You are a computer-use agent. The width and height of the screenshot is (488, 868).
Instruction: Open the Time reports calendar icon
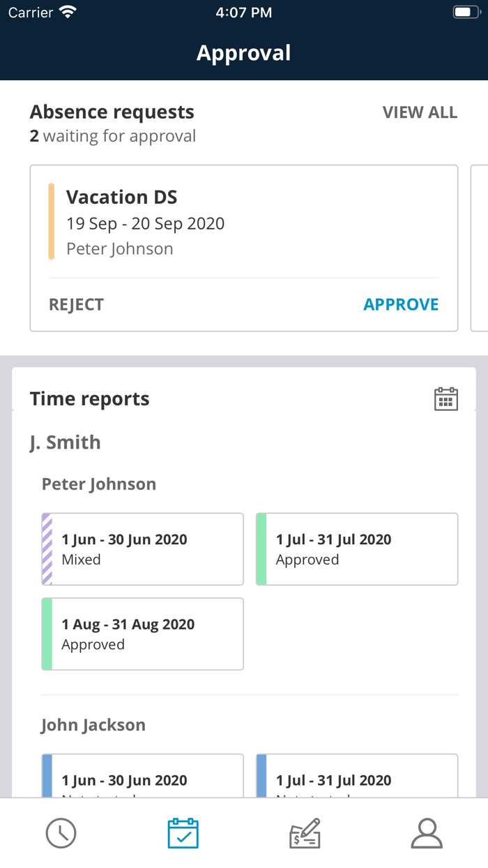445,399
